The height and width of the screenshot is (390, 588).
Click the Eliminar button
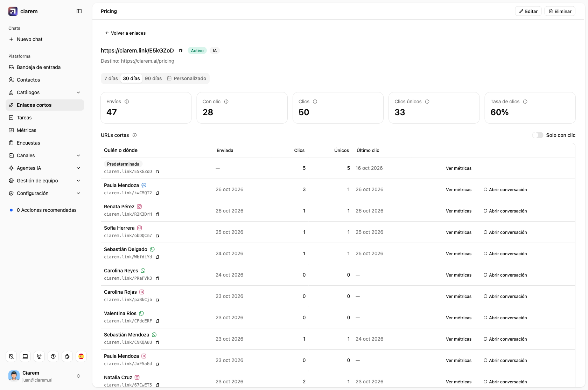pyautogui.click(x=560, y=11)
